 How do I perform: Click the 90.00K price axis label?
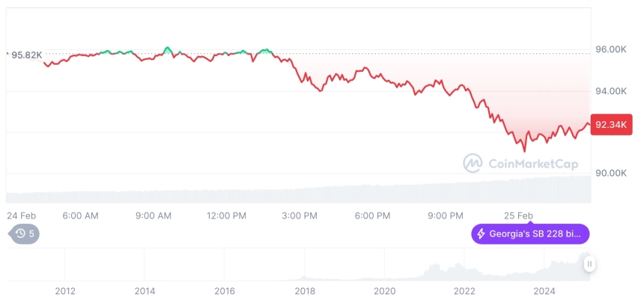pyautogui.click(x=611, y=173)
